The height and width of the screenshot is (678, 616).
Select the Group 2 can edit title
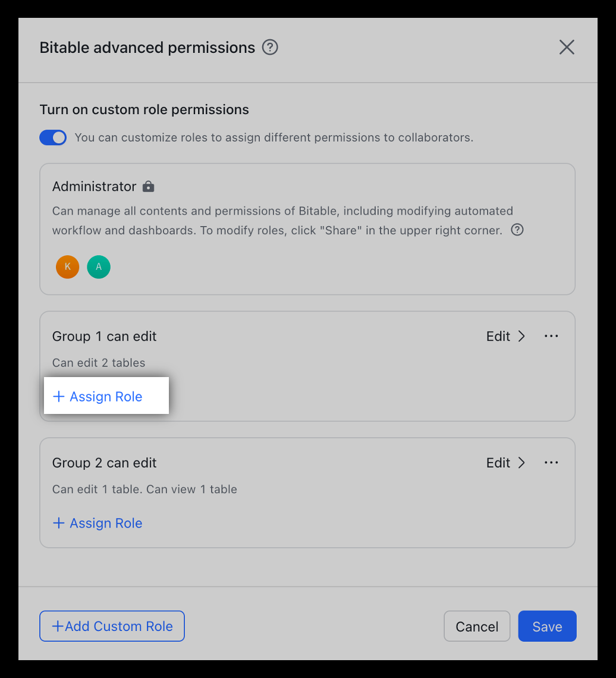(x=105, y=463)
